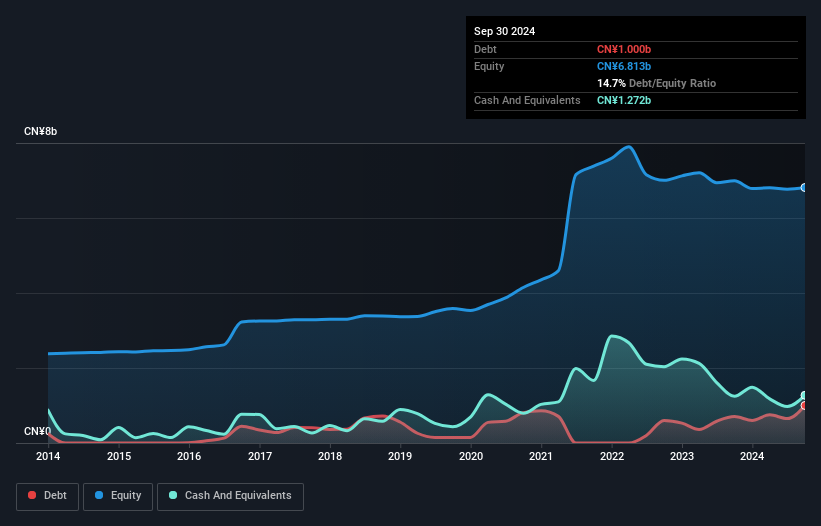The image size is (821, 526).
Task: Click the Sep 30 2024 tooltip date
Action: 504,31
